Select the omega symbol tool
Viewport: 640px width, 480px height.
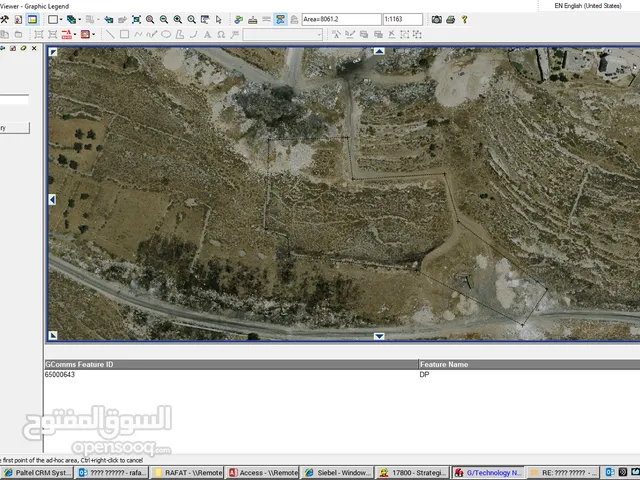coord(221,34)
